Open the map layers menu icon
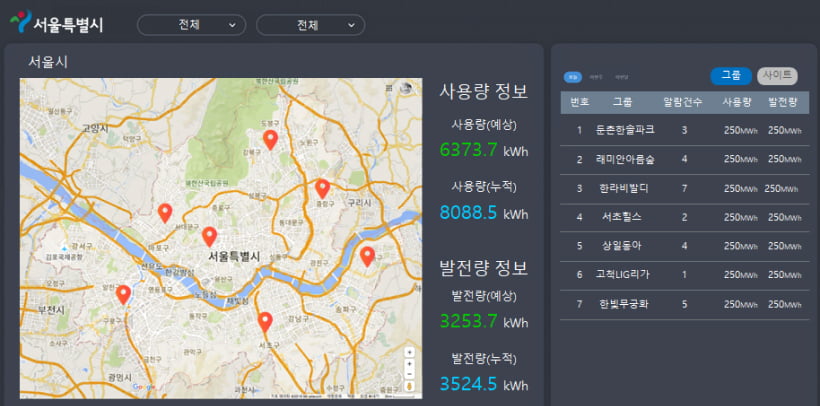Screen dimensions: 820x406 [389, 88]
